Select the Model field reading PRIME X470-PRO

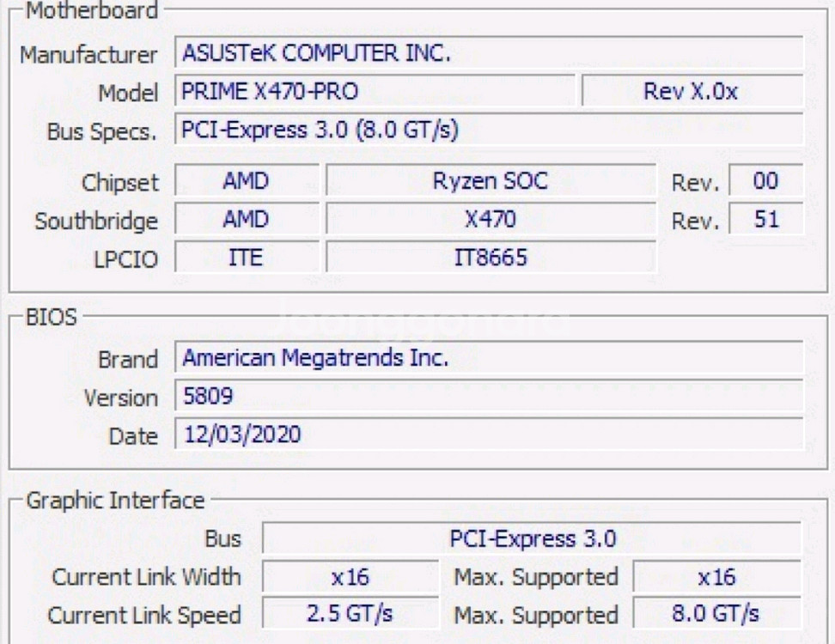coord(375,92)
